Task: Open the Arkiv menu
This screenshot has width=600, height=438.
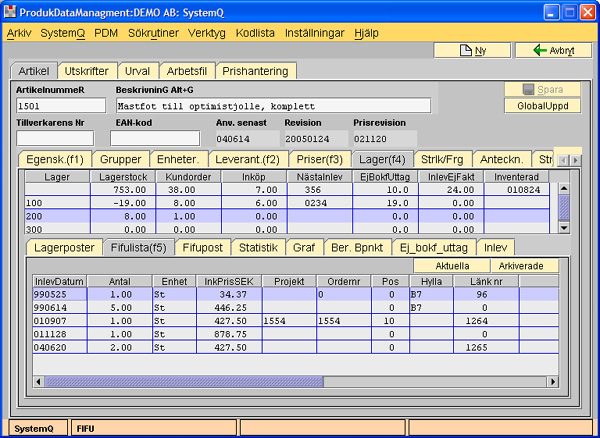Action: click(x=19, y=33)
